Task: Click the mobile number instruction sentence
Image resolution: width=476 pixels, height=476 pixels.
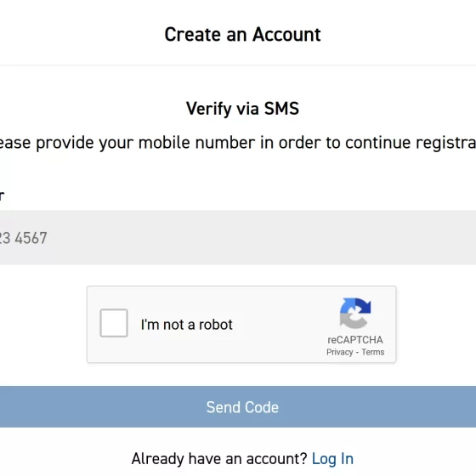Action: pyautogui.click(x=238, y=143)
